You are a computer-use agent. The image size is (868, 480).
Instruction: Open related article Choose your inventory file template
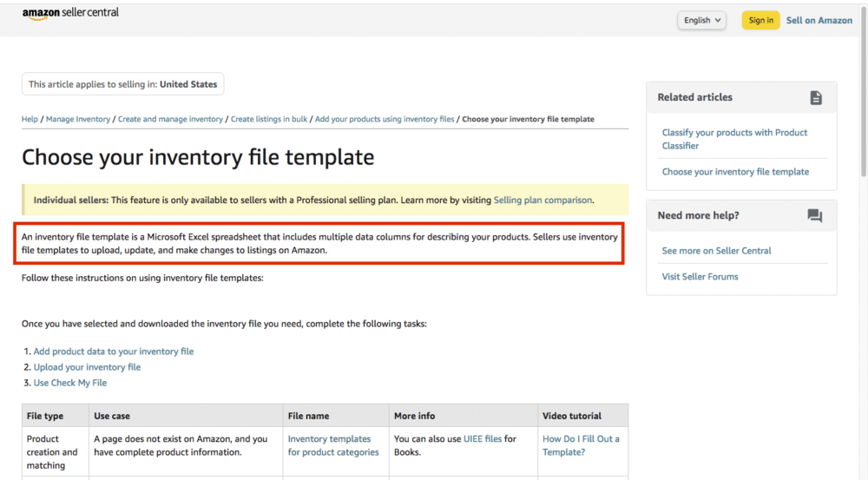pyautogui.click(x=735, y=172)
